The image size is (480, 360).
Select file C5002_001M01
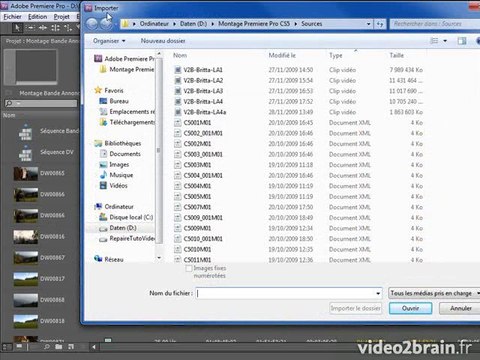203,133
